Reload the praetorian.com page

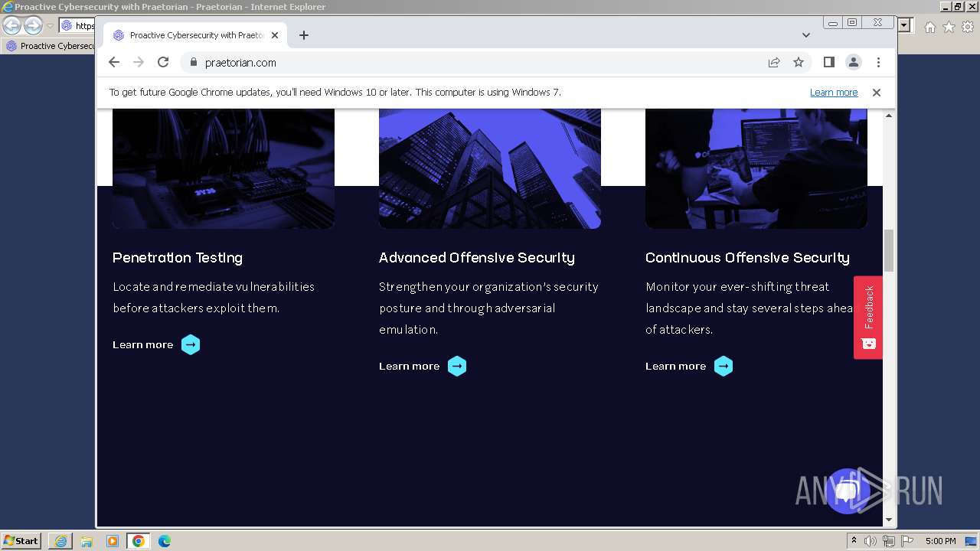pyautogui.click(x=163, y=63)
